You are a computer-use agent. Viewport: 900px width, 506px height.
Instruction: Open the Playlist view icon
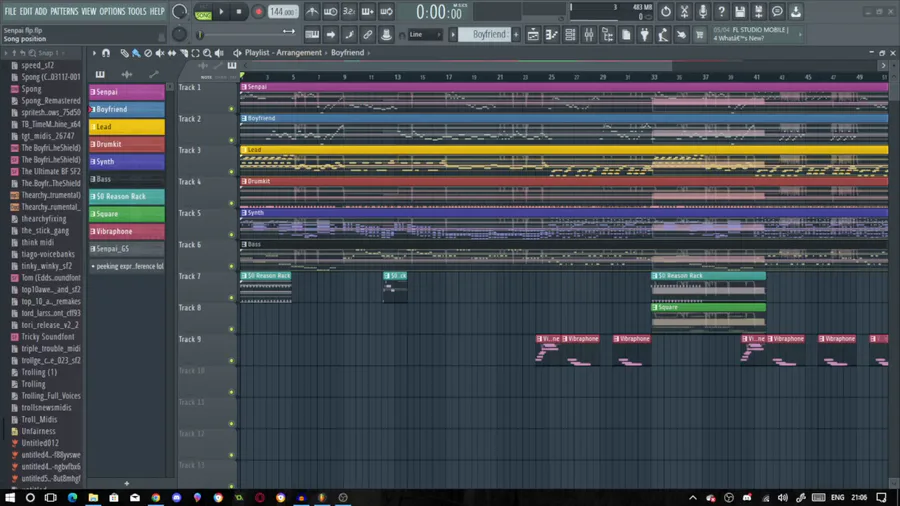(x=533, y=35)
